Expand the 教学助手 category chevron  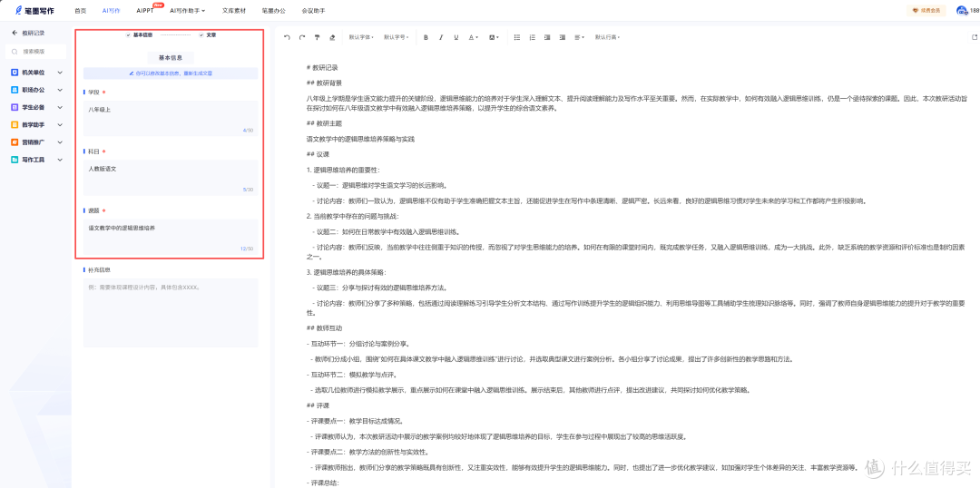point(60,125)
